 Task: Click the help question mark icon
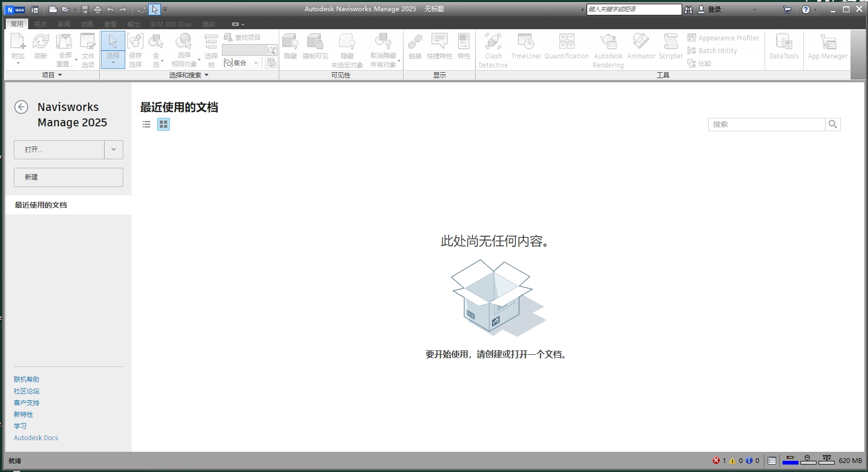[x=806, y=10]
